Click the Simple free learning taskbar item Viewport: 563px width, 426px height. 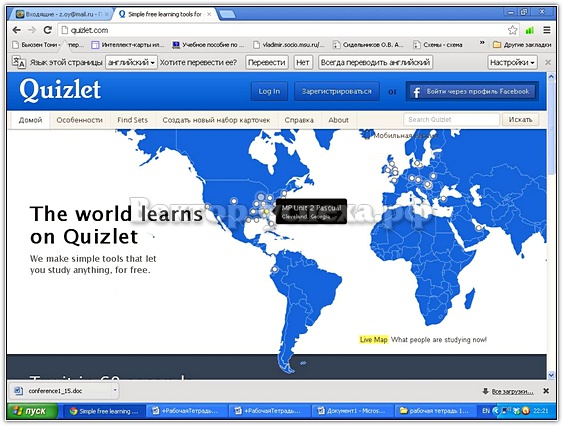point(104,411)
